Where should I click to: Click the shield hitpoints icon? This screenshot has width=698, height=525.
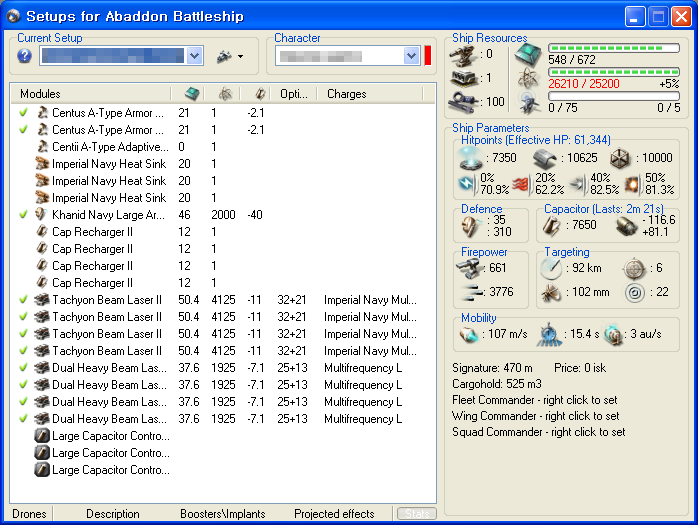point(470,158)
